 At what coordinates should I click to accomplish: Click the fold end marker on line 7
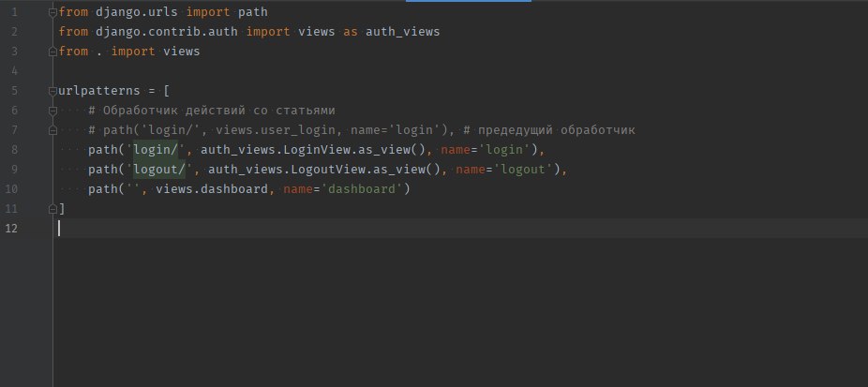coord(52,130)
